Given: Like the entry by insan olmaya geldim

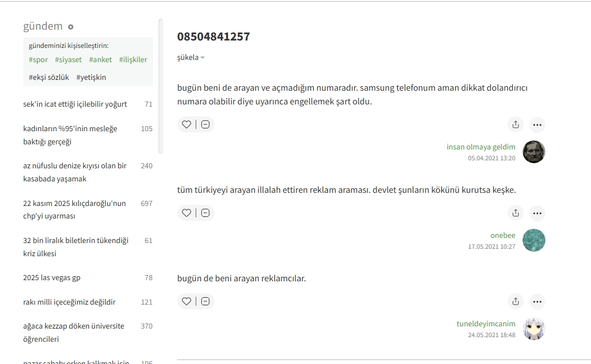Looking at the screenshot, I should [x=187, y=124].
